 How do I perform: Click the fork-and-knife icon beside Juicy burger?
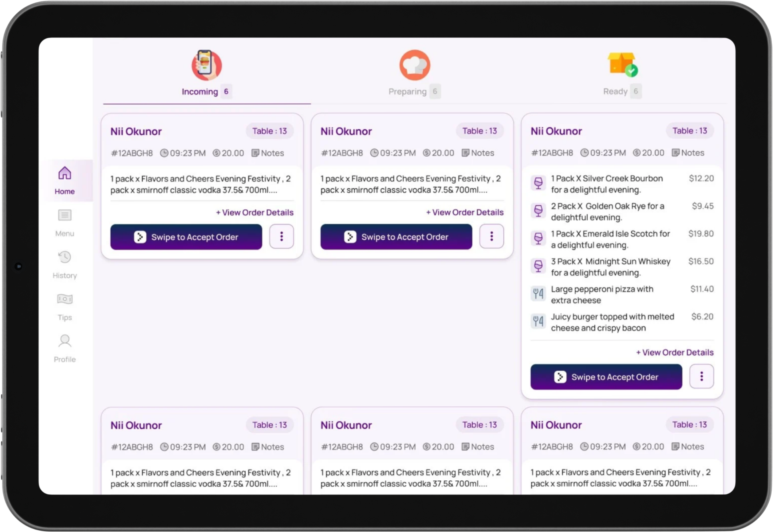click(538, 321)
